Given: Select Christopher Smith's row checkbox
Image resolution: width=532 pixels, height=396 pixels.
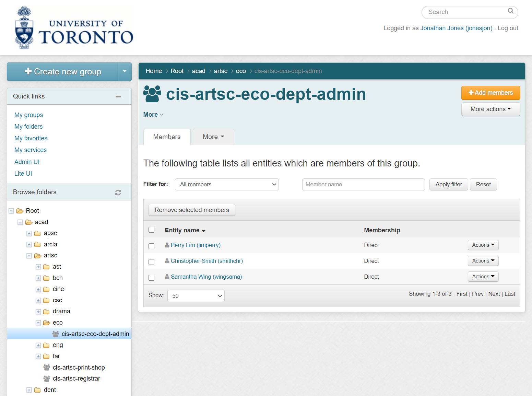Looking at the screenshot, I should click(x=151, y=262).
